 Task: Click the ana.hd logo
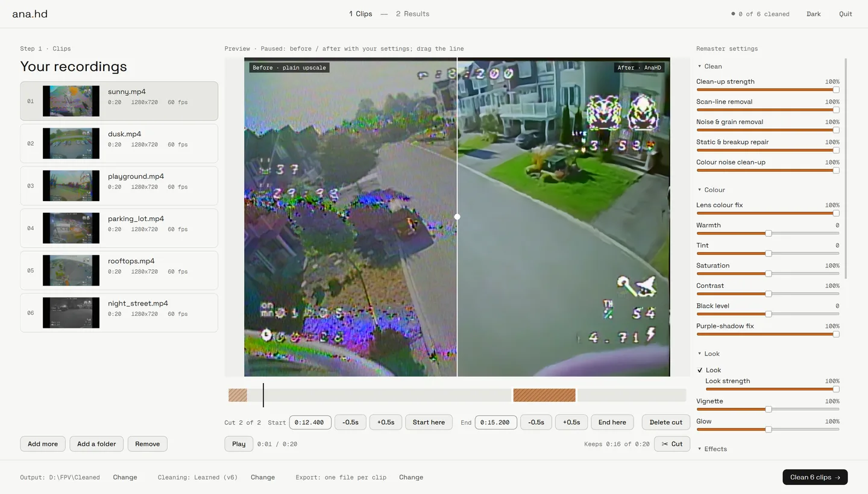[30, 14]
